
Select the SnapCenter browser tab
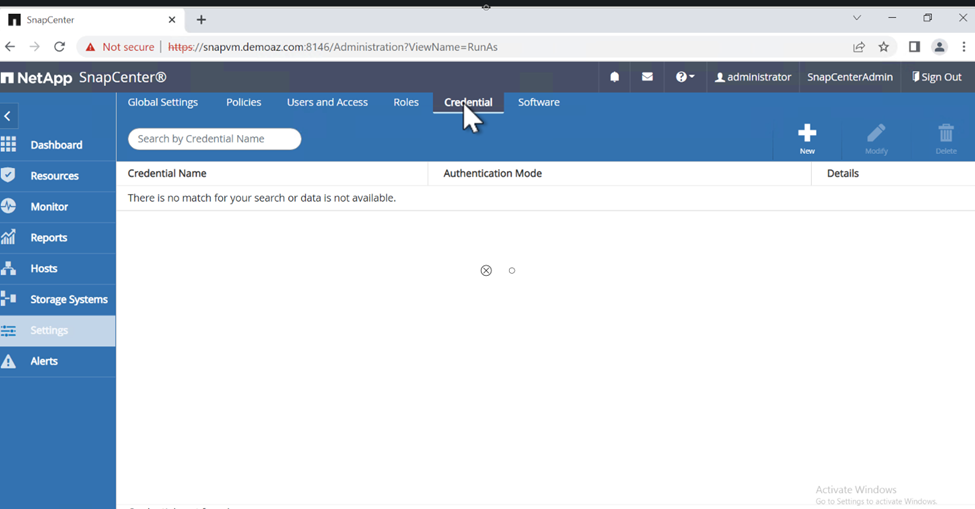coord(93,20)
